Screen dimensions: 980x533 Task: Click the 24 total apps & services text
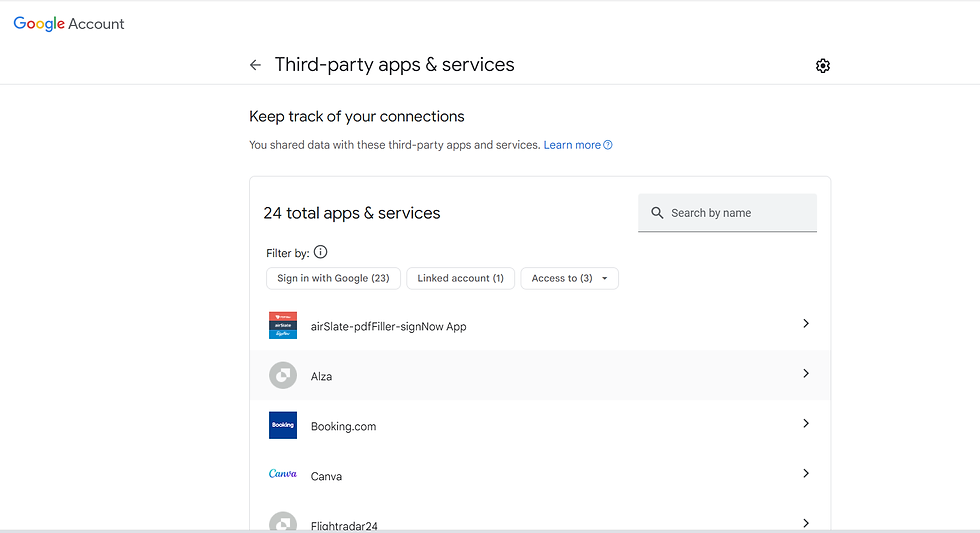point(352,213)
